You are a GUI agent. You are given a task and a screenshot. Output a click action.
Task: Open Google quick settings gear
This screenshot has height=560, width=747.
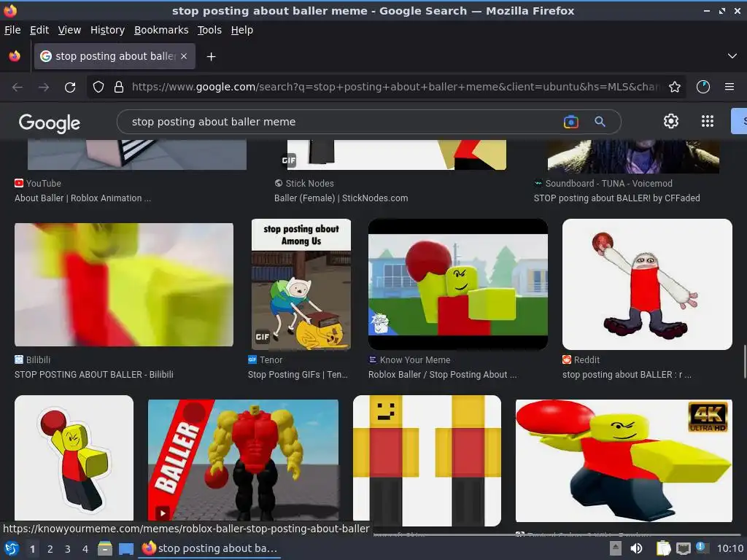(x=671, y=122)
